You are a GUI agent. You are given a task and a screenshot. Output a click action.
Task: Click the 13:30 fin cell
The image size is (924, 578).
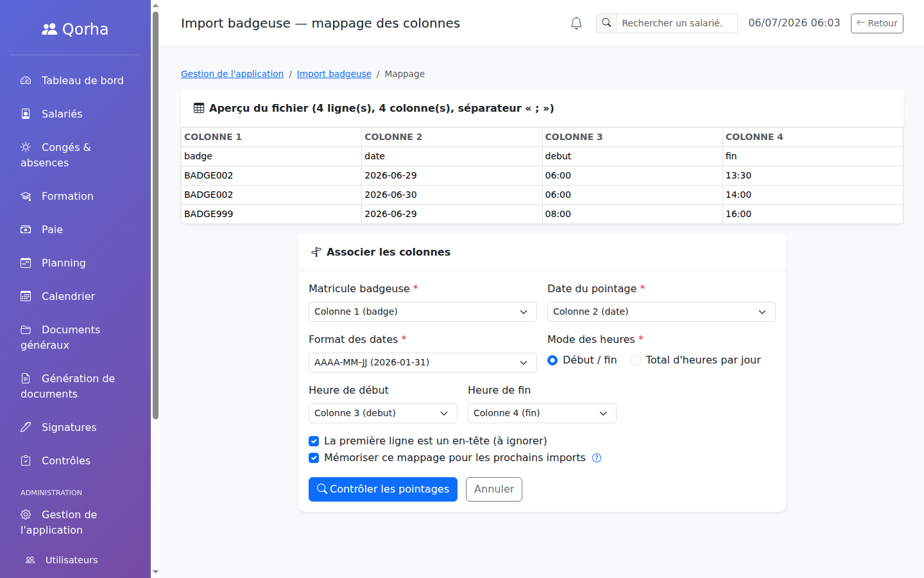pyautogui.click(x=812, y=175)
